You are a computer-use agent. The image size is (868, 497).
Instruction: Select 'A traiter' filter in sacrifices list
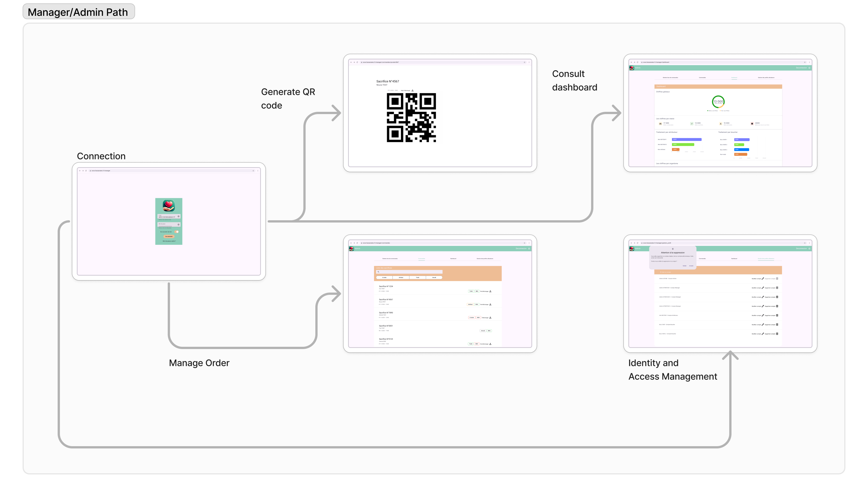385,278
